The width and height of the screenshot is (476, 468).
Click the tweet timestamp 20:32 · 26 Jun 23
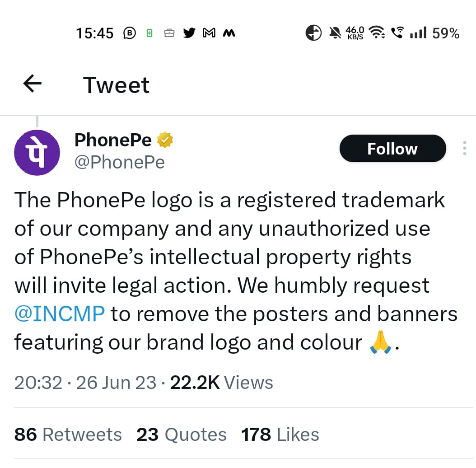(x=85, y=383)
